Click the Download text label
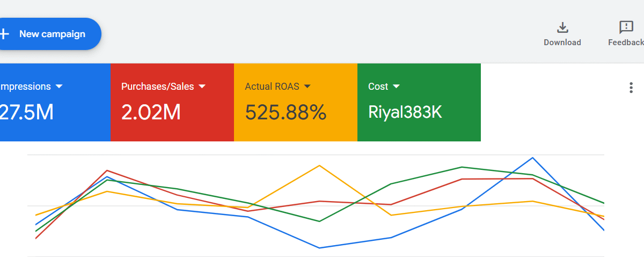644x257 pixels. pyautogui.click(x=562, y=42)
